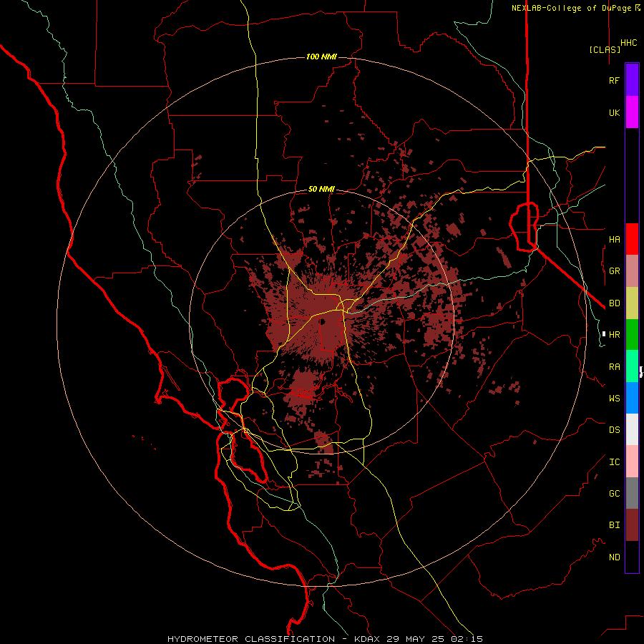Click the HA red legend swatch
The height and width of the screenshot is (644, 644).
coord(632,239)
